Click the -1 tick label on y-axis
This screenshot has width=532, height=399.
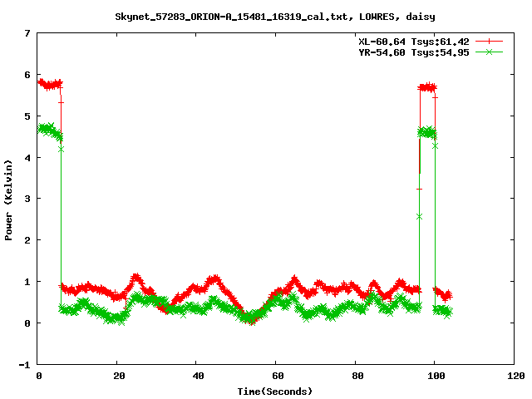[26, 364]
